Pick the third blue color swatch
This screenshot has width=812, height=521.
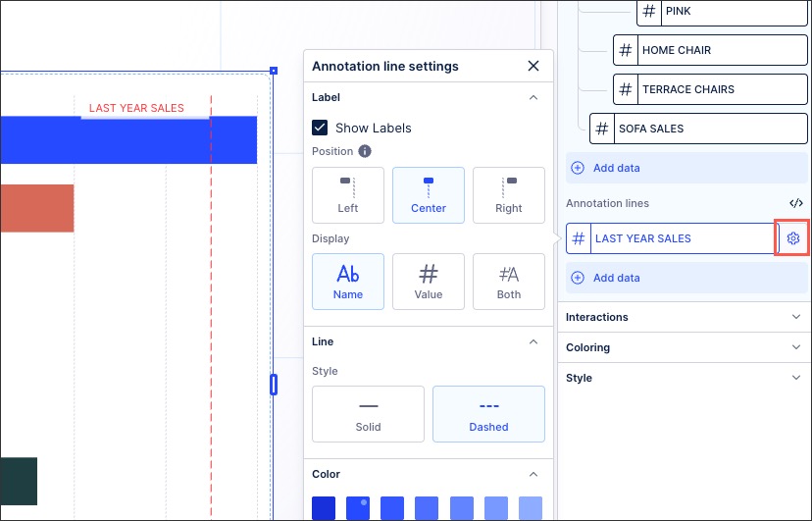pyautogui.click(x=392, y=508)
